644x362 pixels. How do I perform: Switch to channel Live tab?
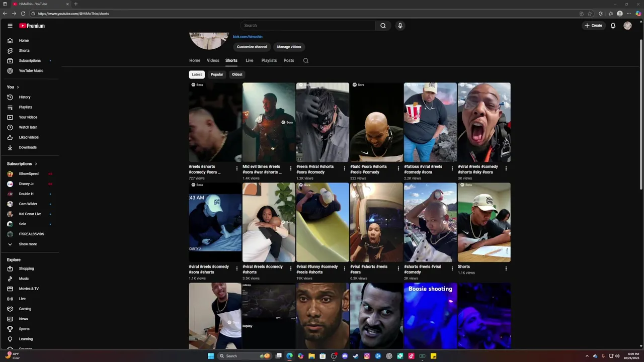click(x=250, y=60)
